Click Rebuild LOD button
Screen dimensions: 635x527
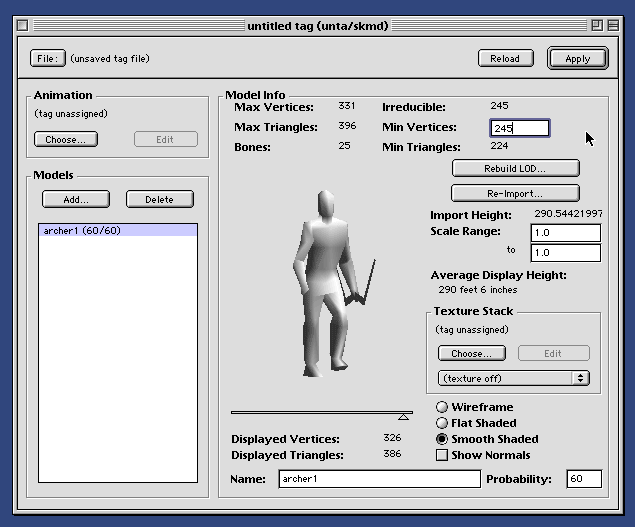(515, 168)
